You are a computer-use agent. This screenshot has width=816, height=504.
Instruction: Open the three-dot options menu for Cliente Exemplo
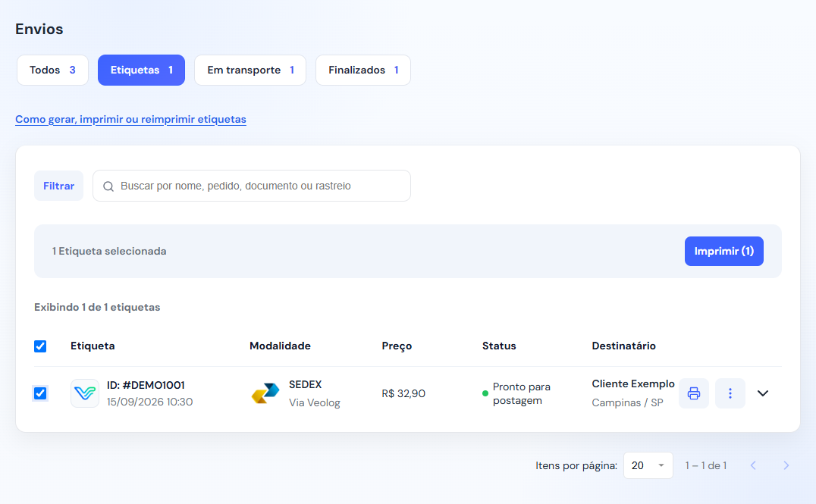(x=730, y=393)
